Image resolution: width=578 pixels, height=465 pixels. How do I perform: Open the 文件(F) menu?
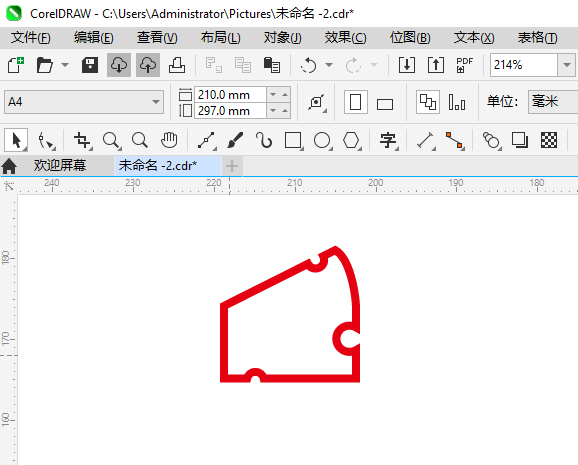[x=31, y=38]
